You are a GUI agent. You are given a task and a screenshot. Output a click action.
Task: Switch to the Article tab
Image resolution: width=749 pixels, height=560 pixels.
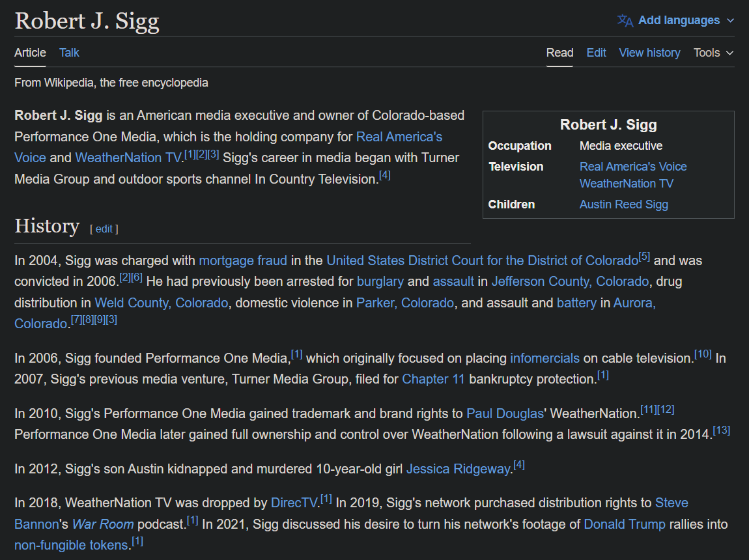(30, 53)
